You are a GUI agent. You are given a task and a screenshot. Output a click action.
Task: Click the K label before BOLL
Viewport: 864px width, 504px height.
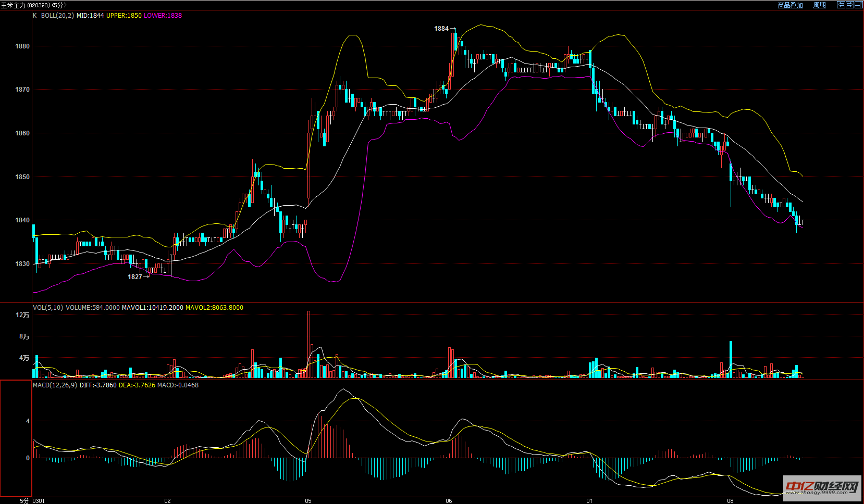point(35,16)
